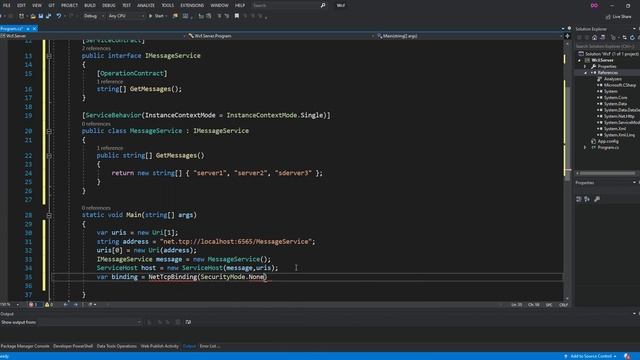Click the Save All toolbar icon
Image resolution: width=640 pixels, height=360 pixels.
49,16
